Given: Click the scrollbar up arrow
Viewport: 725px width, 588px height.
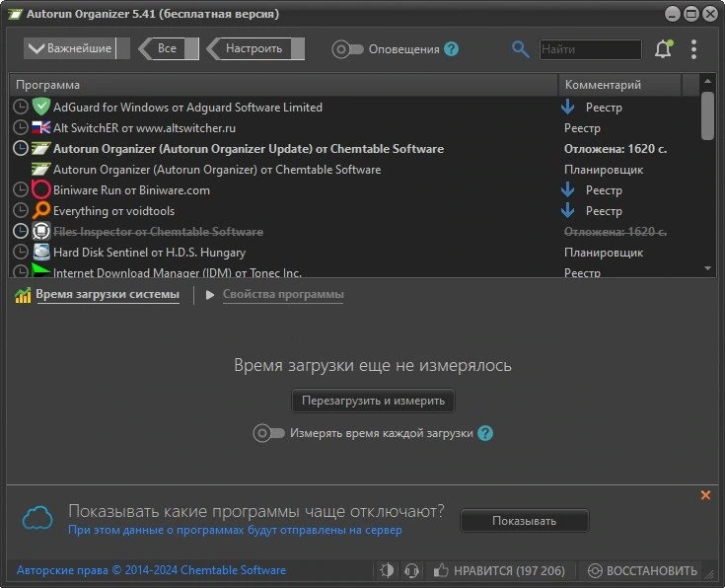Looking at the screenshot, I should 707,81.
